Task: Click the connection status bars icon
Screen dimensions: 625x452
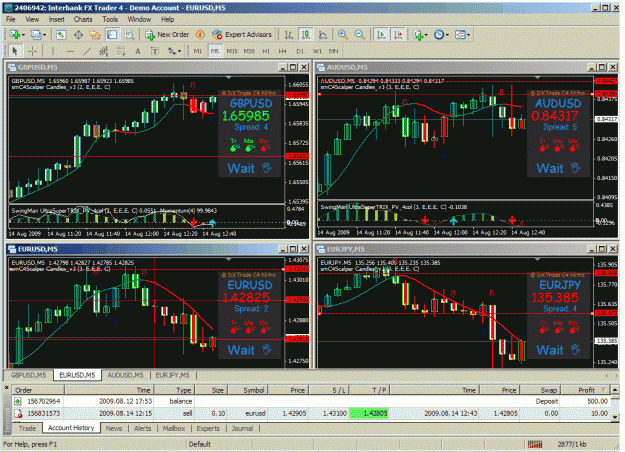Action: pos(535,444)
